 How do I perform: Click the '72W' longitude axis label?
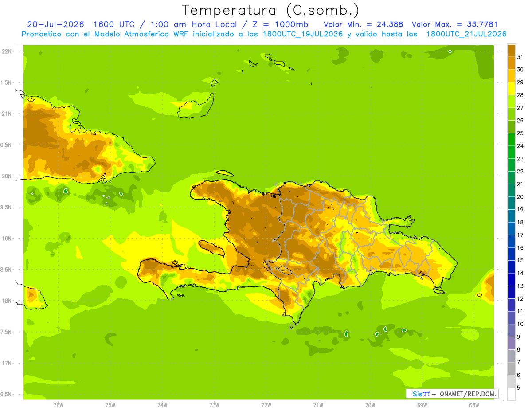tap(266, 405)
